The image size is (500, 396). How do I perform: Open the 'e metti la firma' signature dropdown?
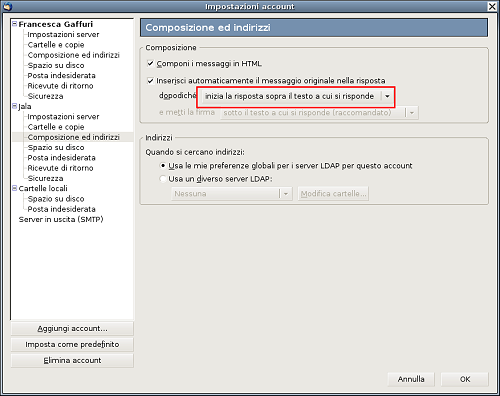[319, 113]
